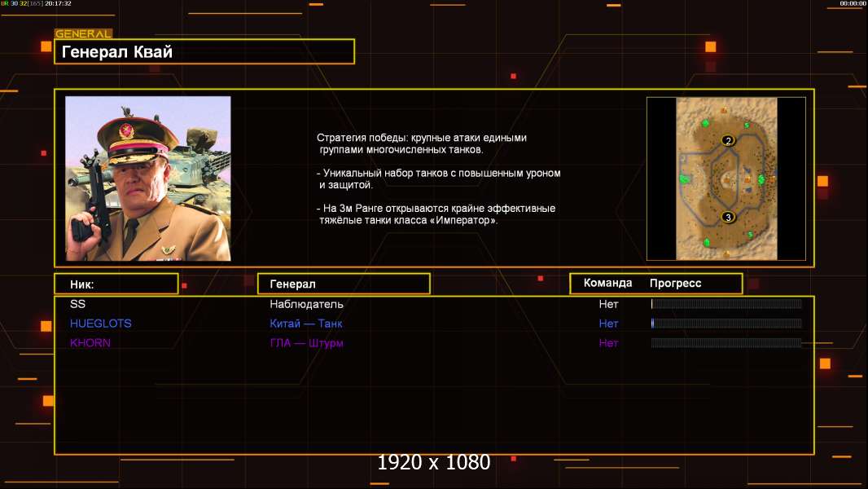Click the General Kwai portrait image
The height and width of the screenshot is (489, 868).
(148, 178)
